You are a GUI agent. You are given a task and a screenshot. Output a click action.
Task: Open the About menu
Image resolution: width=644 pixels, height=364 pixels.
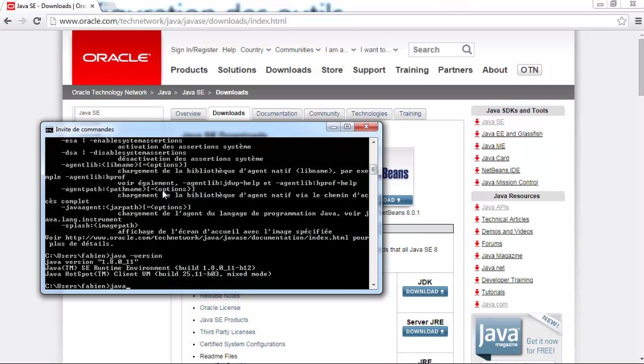[x=495, y=70]
